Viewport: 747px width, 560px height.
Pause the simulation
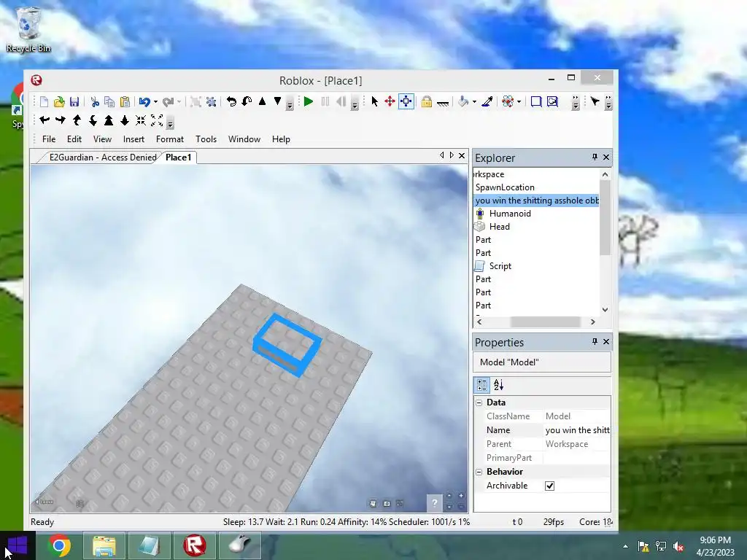[325, 101]
